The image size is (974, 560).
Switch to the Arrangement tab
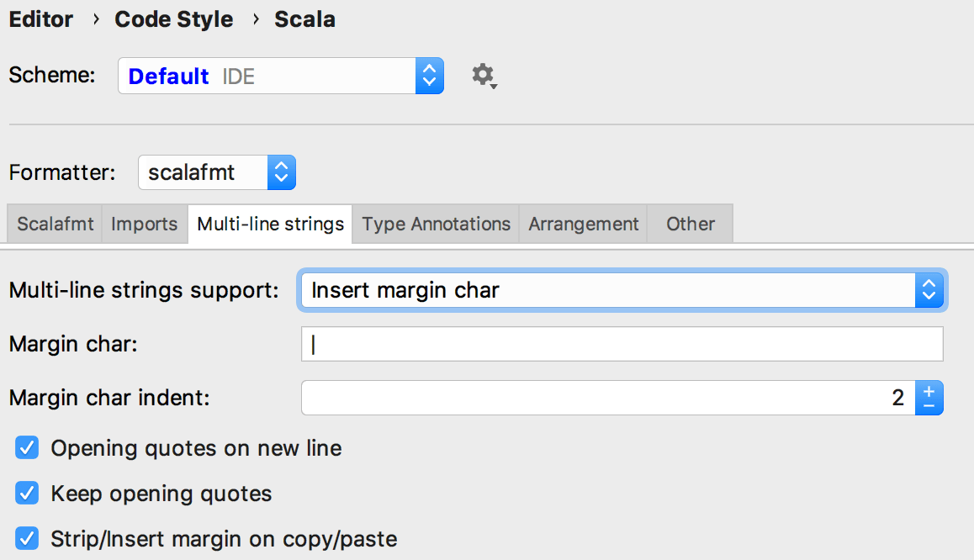pyautogui.click(x=583, y=224)
